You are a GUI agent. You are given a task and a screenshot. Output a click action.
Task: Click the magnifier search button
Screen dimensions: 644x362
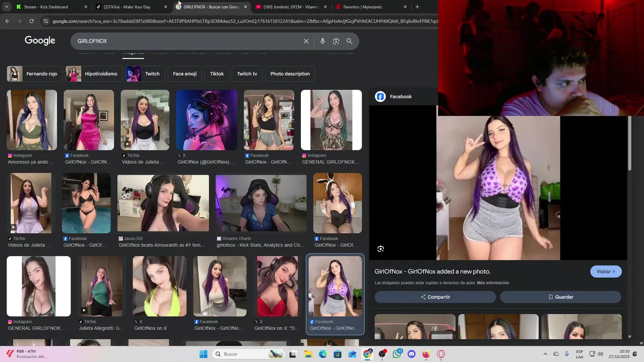(x=349, y=41)
